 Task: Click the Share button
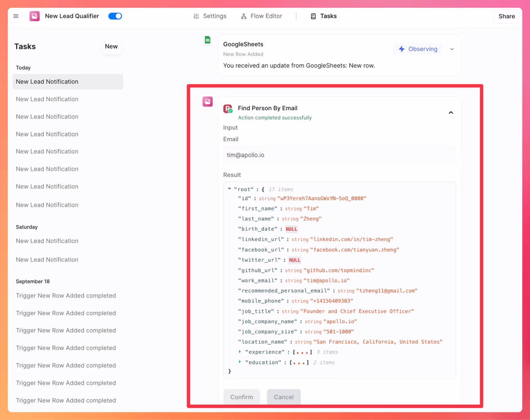(506, 16)
